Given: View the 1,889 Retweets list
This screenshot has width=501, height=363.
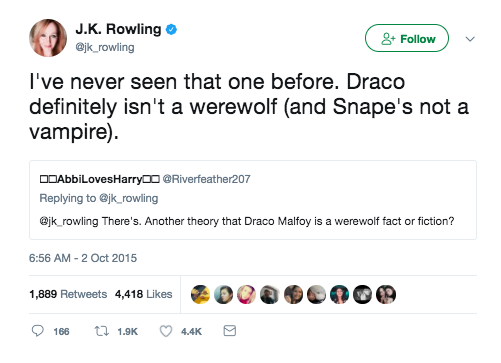Looking at the screenshot, I should (68, 294).
